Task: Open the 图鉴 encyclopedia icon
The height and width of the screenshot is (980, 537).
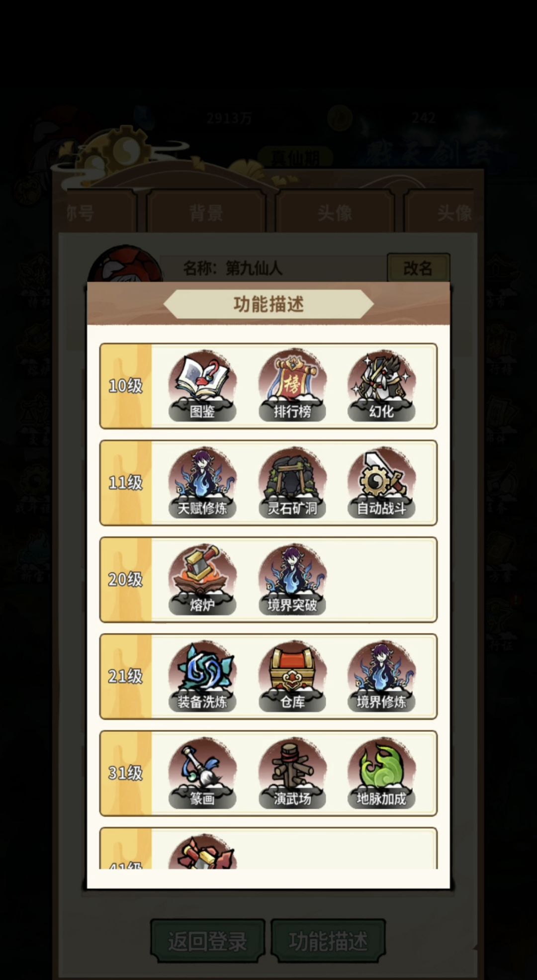Action: click(x=202, y=386)
